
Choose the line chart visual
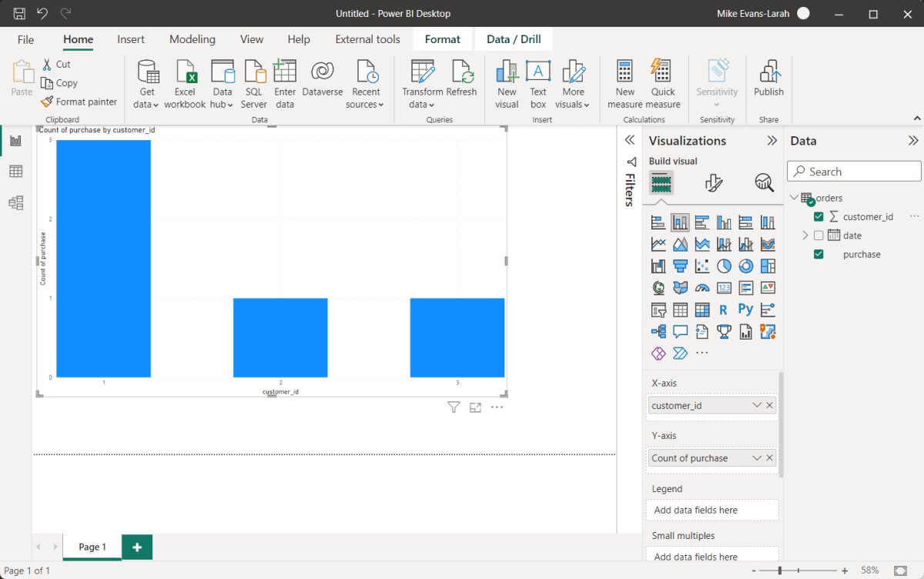click(x=658, y=244)
